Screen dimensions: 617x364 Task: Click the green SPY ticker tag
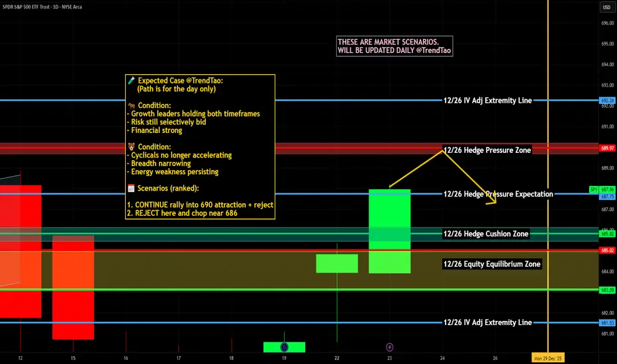click(594, 190)
